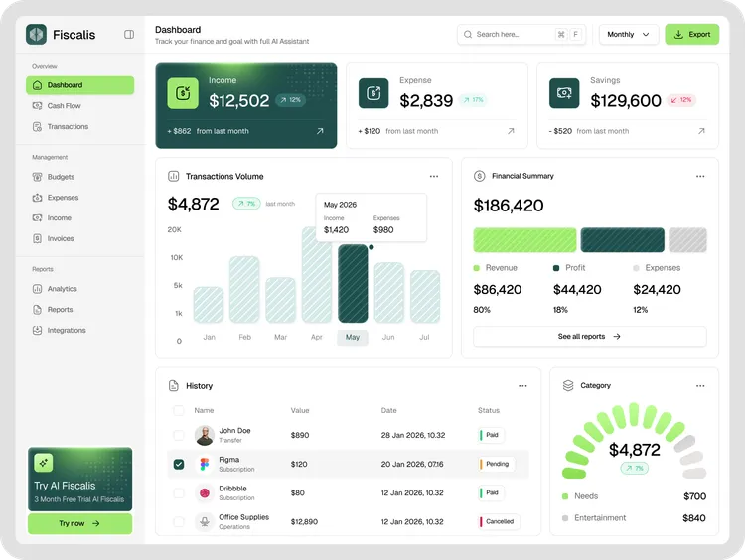Open Financial Summary three-dot options

point(700,176)
